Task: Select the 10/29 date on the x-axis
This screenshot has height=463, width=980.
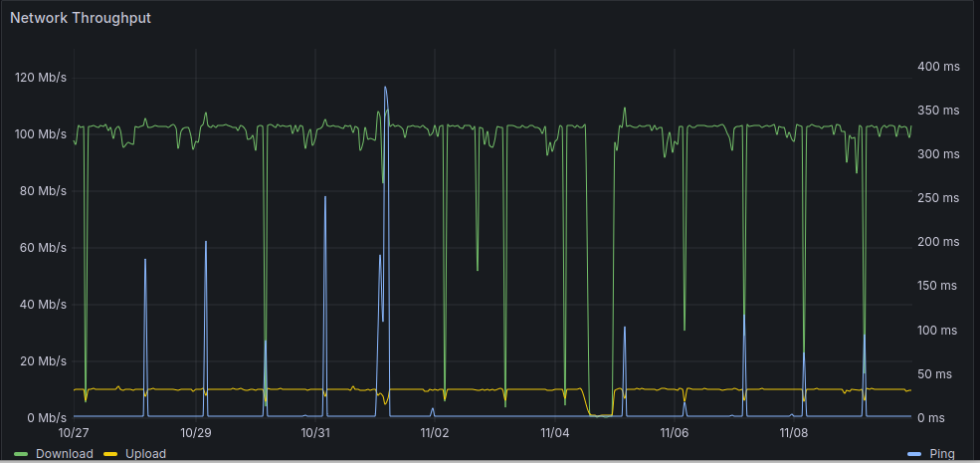Action: pos(196,432)
